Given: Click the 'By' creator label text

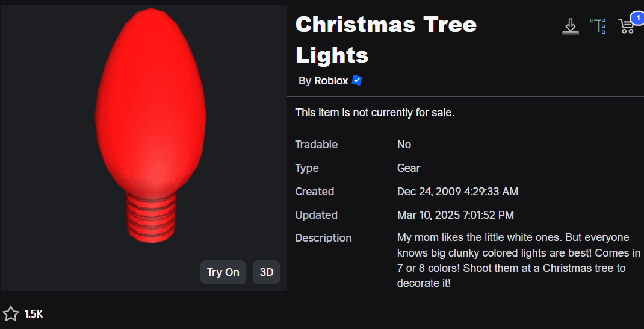Looking at the screenshot, I should (305, 81).
